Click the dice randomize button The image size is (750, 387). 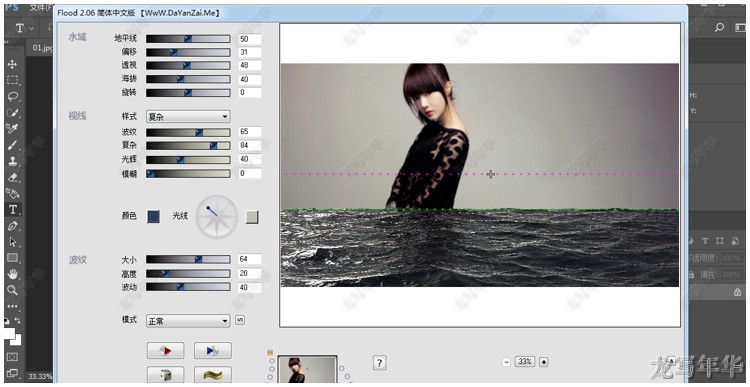pos(165,375)
